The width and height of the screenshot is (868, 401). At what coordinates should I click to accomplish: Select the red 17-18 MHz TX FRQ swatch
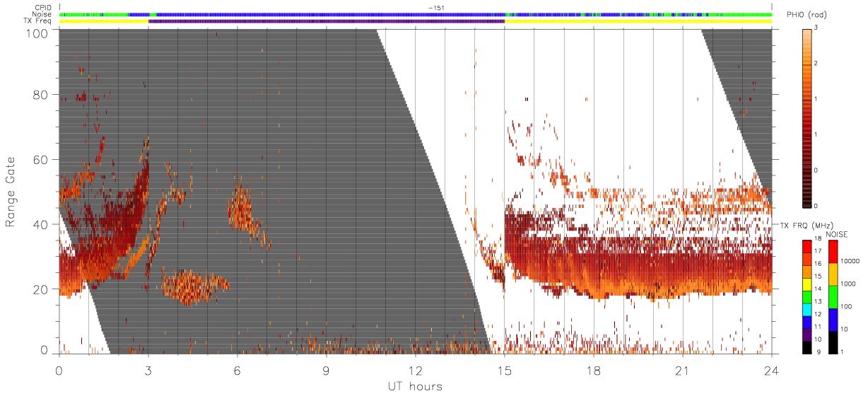[x=809, y=246]
